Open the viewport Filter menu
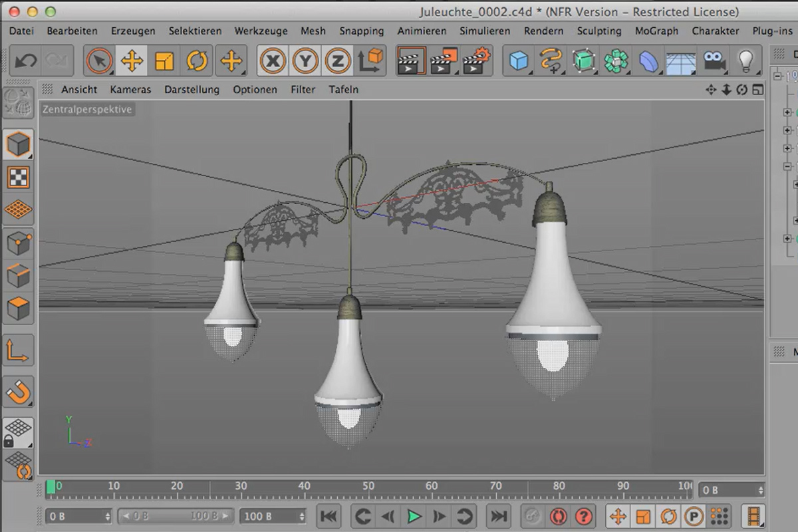 point(303,89)
